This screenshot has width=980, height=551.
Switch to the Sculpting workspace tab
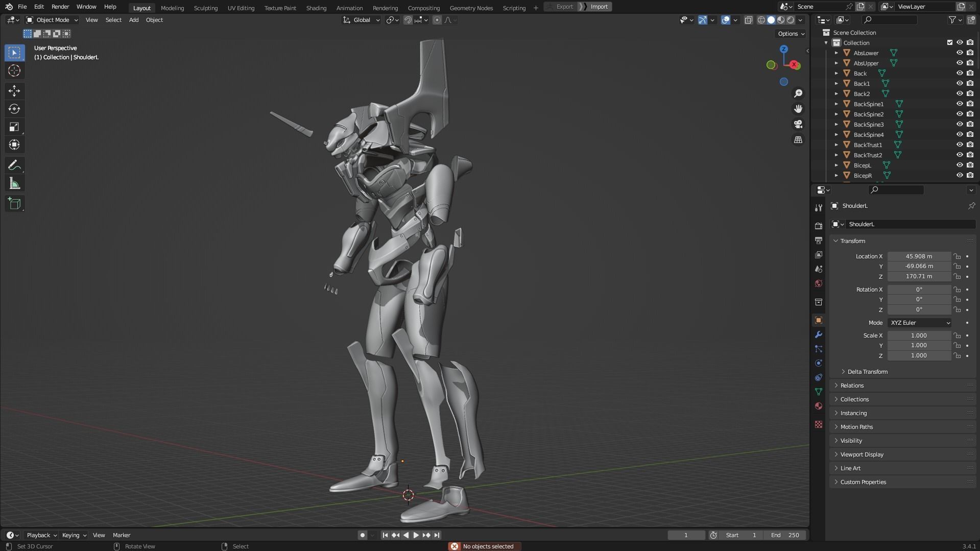point(206,8)
